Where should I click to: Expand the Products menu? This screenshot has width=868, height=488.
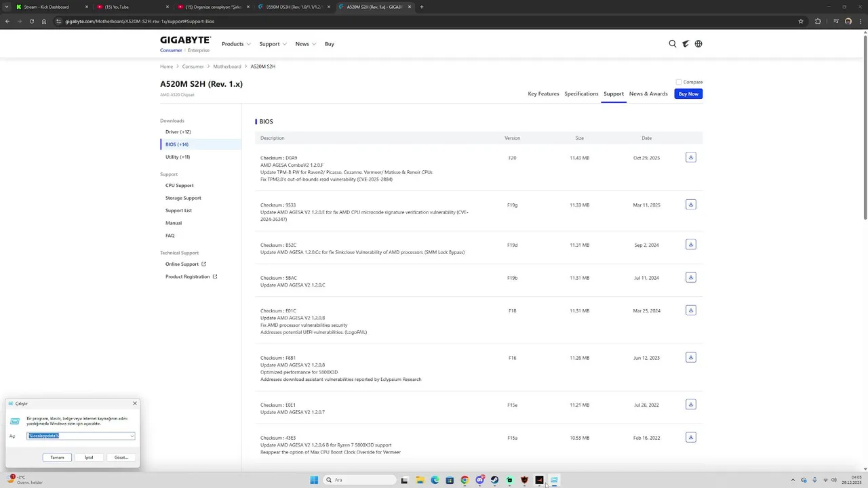pos(236,44)
